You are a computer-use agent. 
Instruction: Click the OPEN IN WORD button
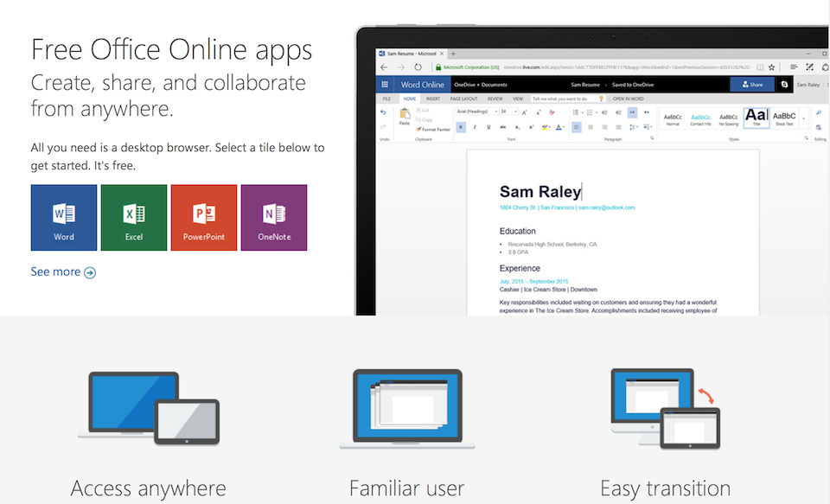629,99
